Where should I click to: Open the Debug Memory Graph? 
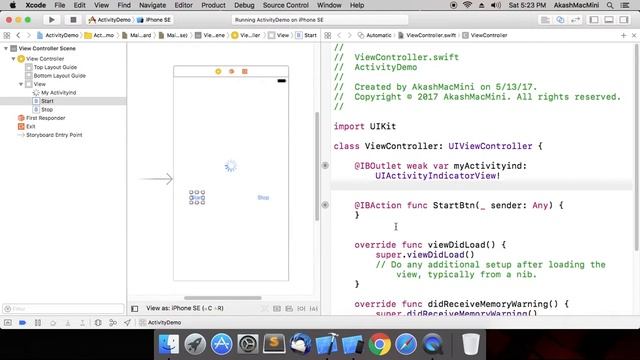point(113,322)
